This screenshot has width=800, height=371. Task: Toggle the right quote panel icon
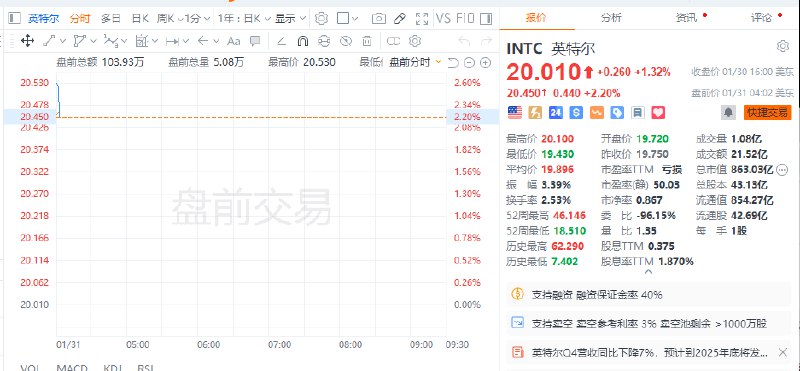(486, 19)
